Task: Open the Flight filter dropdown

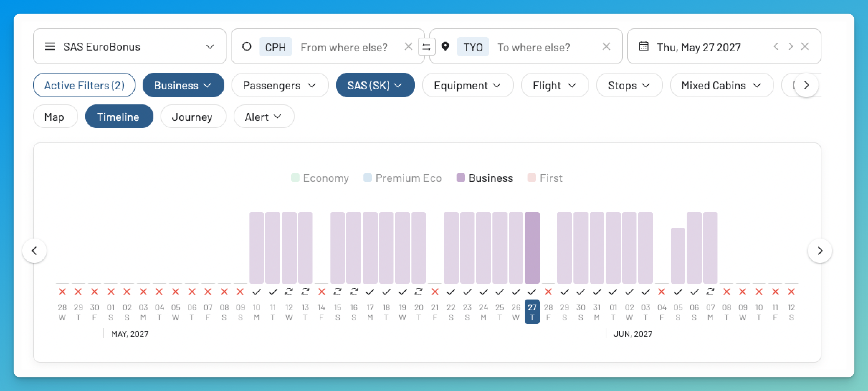Action: pos(555,85)
